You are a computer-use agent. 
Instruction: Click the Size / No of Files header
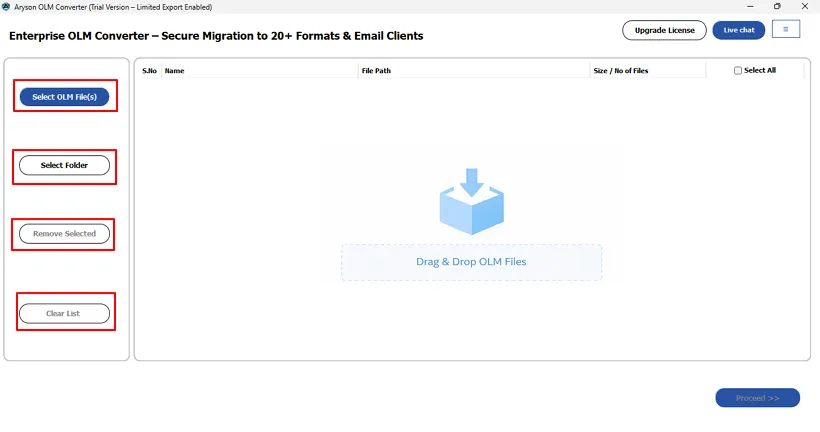click(621, 71)
